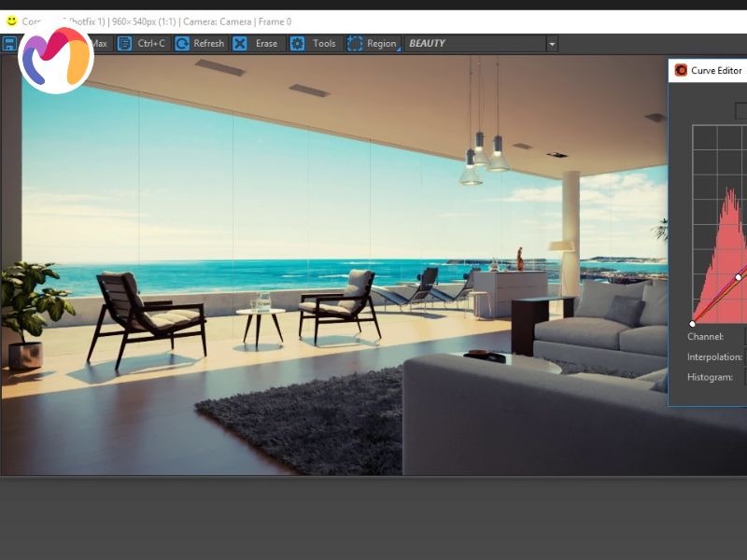Image resolution: width=747 pixels, height=560 pixels.
Task: Click the Refresh arrows icon
Action: (x=182, y=44)
